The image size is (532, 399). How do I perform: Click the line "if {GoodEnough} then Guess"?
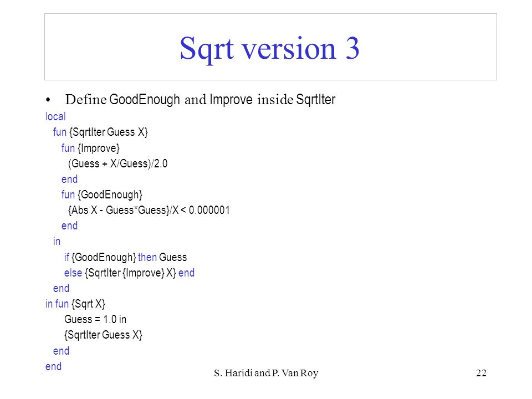[126, 257]
